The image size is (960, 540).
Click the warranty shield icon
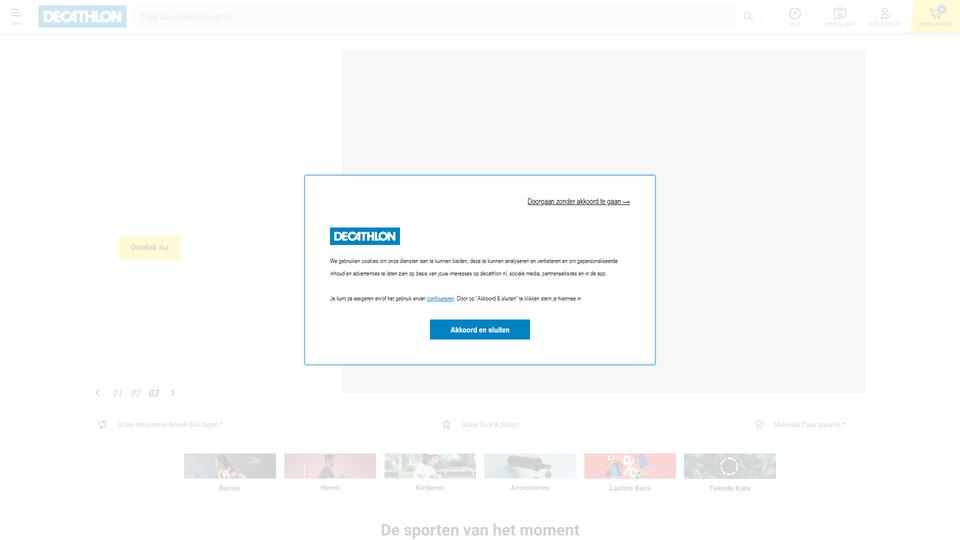759,424
